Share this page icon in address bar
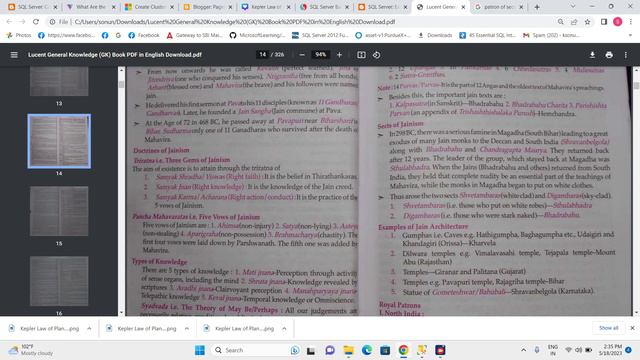 [574, 22]
